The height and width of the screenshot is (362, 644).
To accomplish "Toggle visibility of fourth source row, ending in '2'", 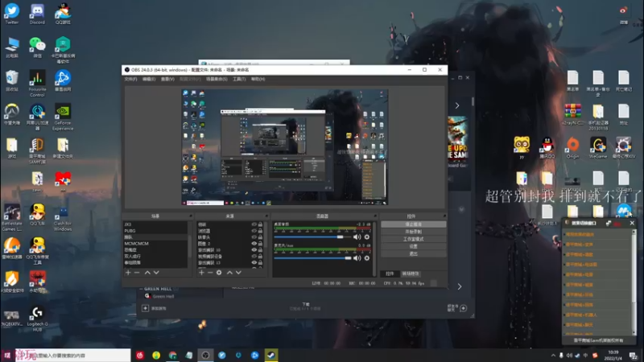I will [x=254, y=244].
